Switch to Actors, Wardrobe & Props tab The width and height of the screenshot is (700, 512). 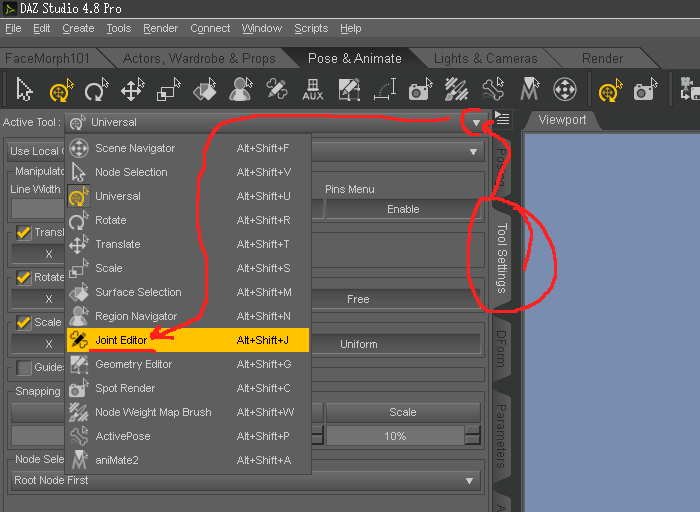[199, 58]
